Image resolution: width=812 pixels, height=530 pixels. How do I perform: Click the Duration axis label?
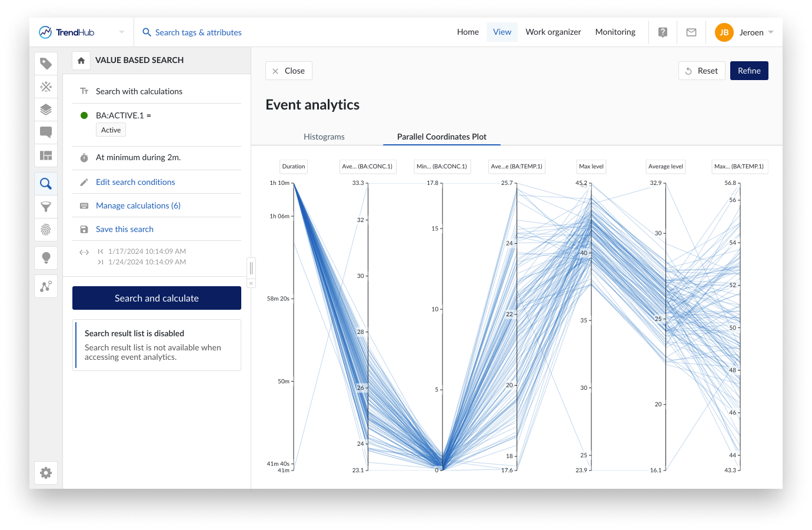[294, 167]
